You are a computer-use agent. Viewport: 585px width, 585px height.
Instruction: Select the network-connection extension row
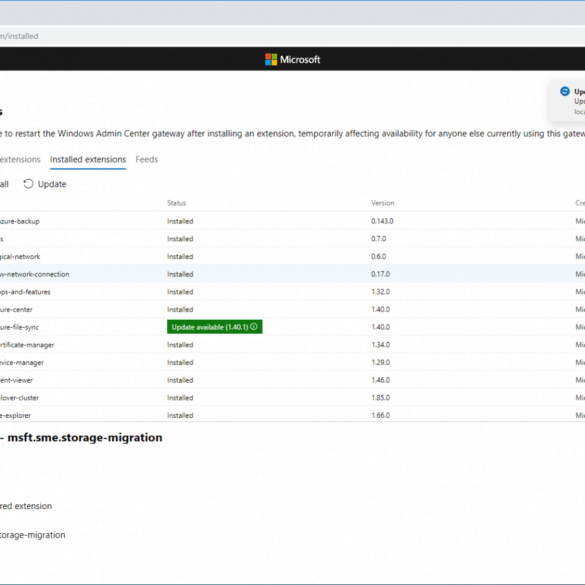pyautogui.click(x=292, y=274)
